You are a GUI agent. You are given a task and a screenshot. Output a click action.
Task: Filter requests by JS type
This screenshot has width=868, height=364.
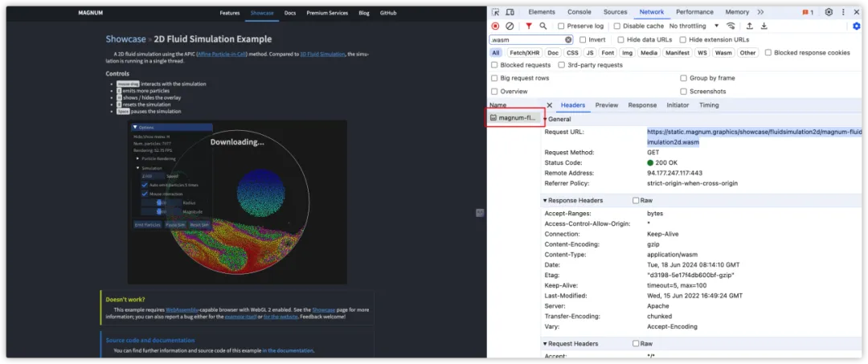(590, 53)
